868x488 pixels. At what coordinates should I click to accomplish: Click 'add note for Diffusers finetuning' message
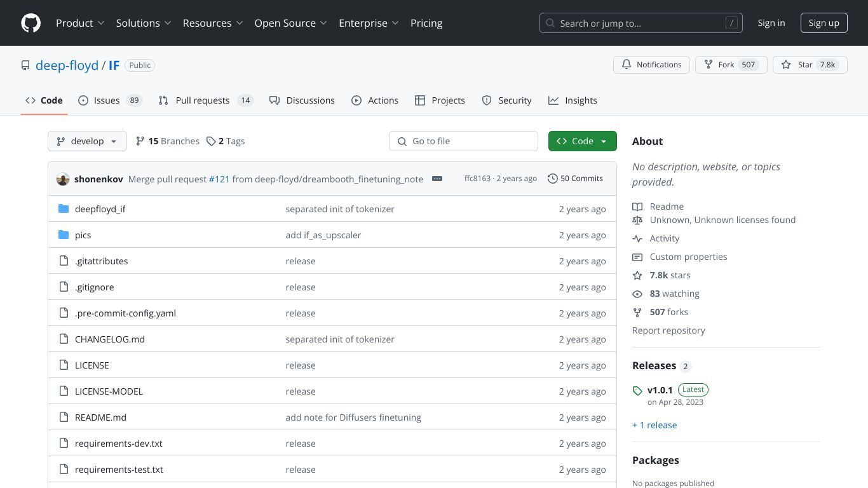[x=353, y=417]
